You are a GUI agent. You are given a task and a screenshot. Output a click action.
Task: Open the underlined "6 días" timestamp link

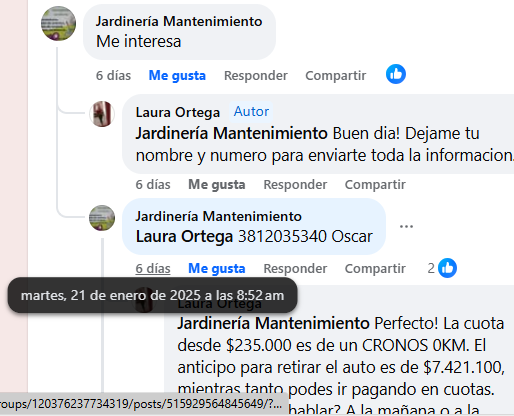[153, 268]
